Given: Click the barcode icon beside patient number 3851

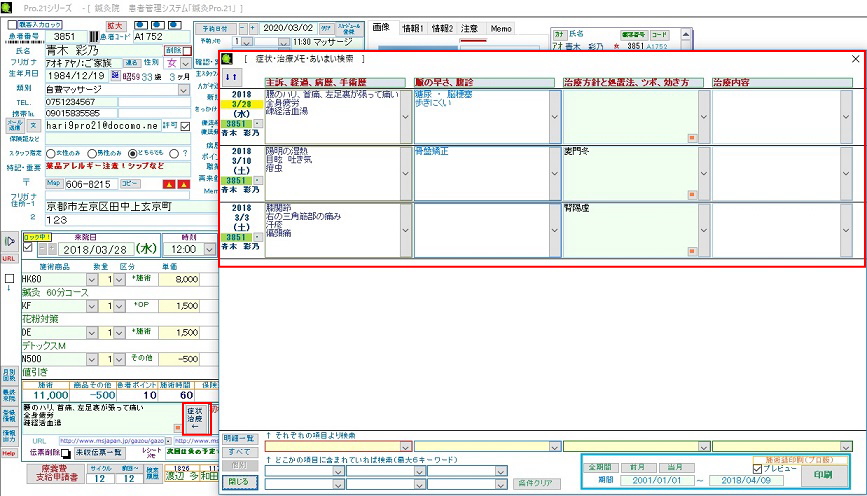Looking at the screenshot, I should 93,36.
